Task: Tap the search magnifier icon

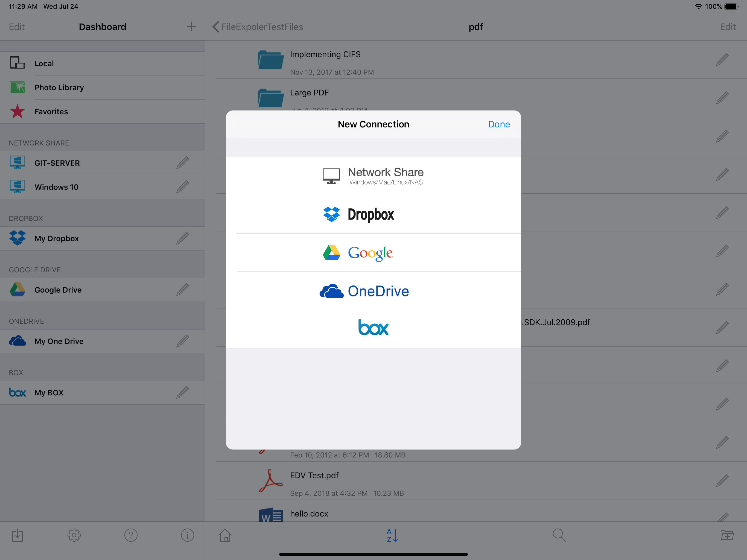Action: tap(559, 535)
